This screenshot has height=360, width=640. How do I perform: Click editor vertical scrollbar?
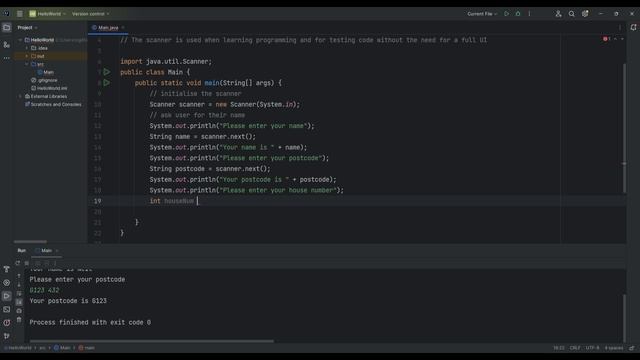click(x=624, y=128)
